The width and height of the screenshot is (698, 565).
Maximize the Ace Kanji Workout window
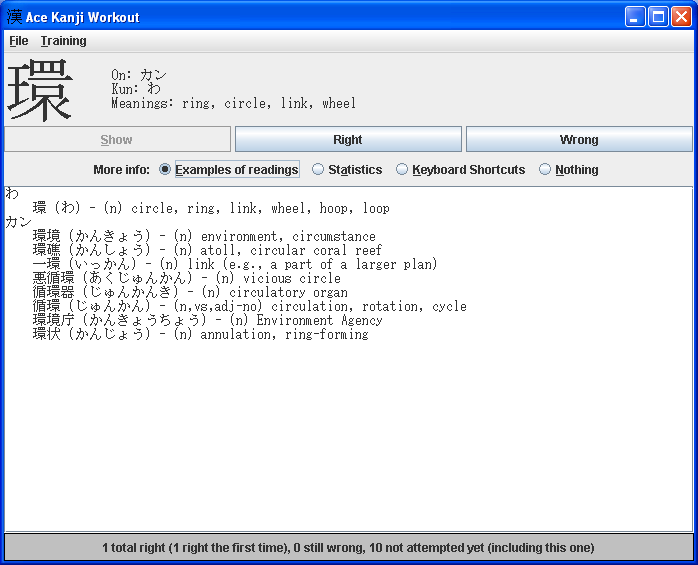pyautogui.click(x=658, y=17)
